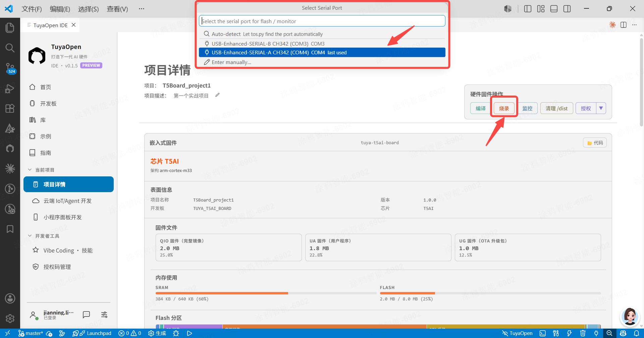Open the 授权 dropdown arrow
The height and width of the screenshot is (338, 644).
click(601, 108)
